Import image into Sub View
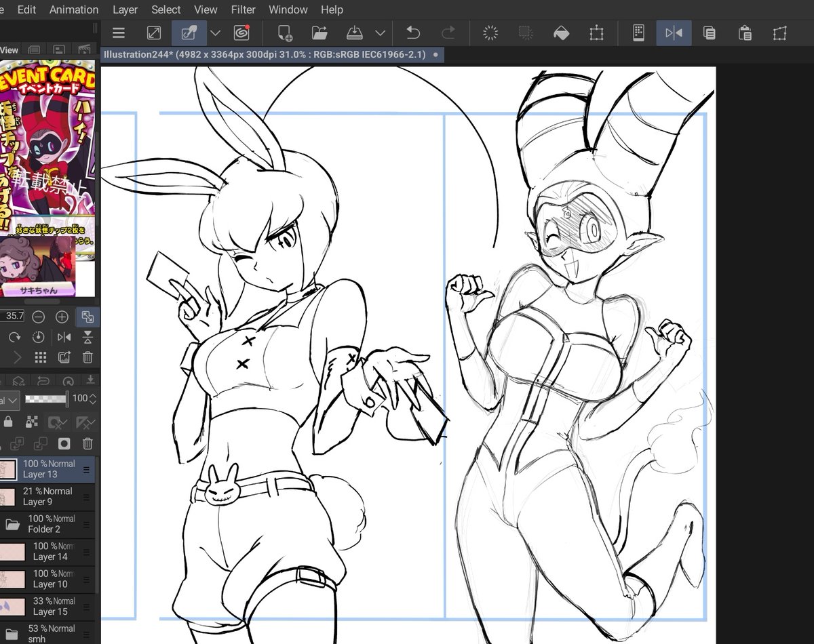The height and width of the screenshot is (644, 814). tap(64, 357)
